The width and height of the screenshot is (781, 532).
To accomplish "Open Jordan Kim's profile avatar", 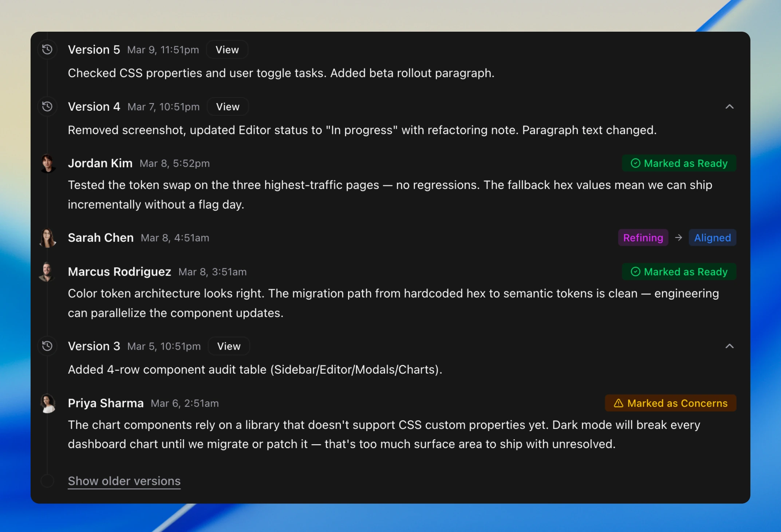I will 48,163.
